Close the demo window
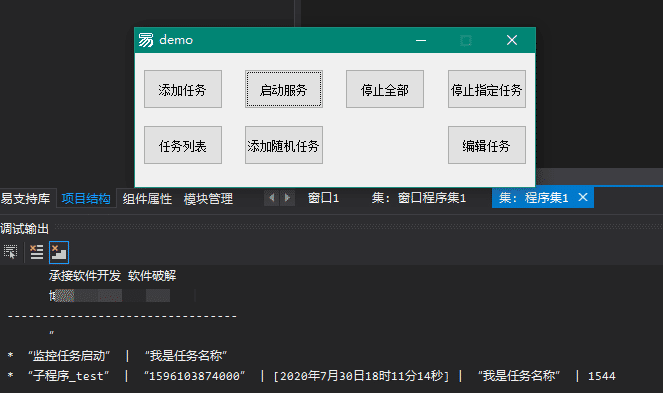 (x=512, y=40)
